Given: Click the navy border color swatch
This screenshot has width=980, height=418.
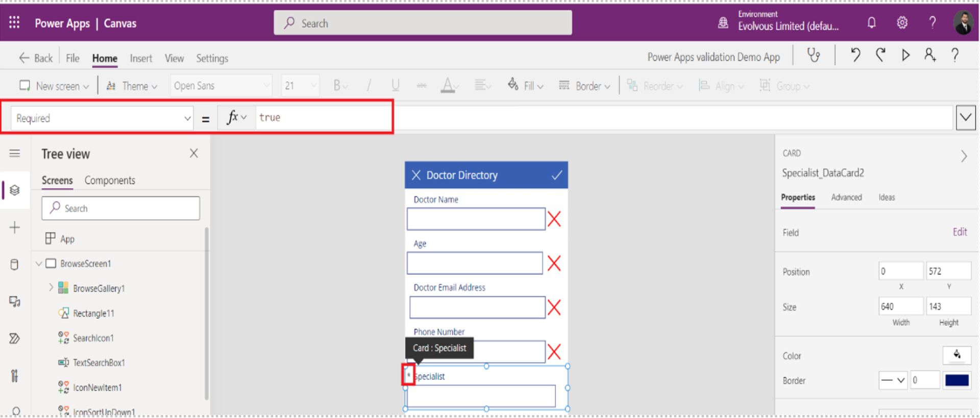Looking at the screenshot, I should point(957,380).
